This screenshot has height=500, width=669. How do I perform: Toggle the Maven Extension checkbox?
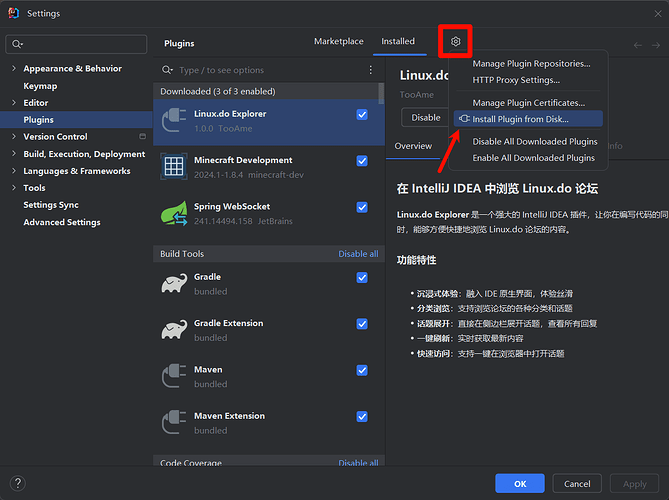362,417
